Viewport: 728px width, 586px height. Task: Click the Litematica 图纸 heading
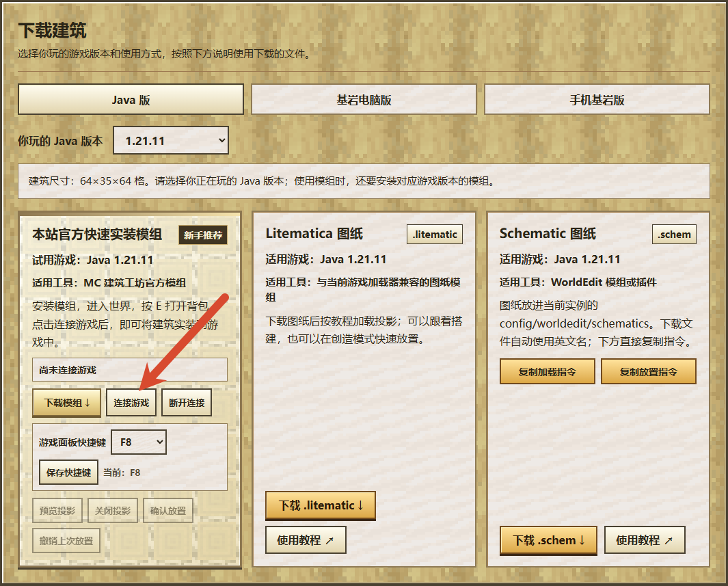(x=314, y=233)
